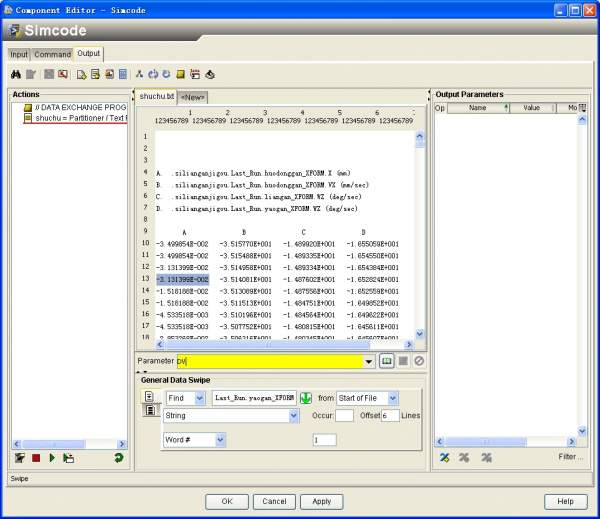Select the shuchu.txt file tab
The height and width of the screenshot is (519, 600).
[x=157, y=96]
